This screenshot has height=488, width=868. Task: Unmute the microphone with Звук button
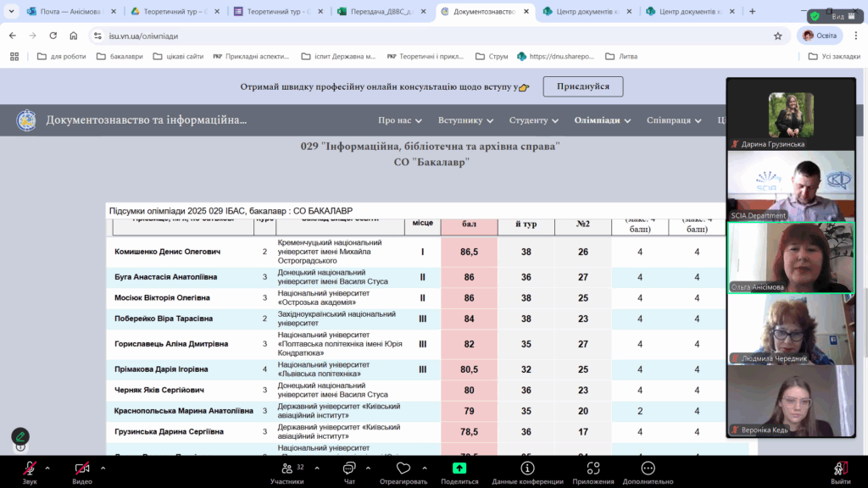(30, 473)
